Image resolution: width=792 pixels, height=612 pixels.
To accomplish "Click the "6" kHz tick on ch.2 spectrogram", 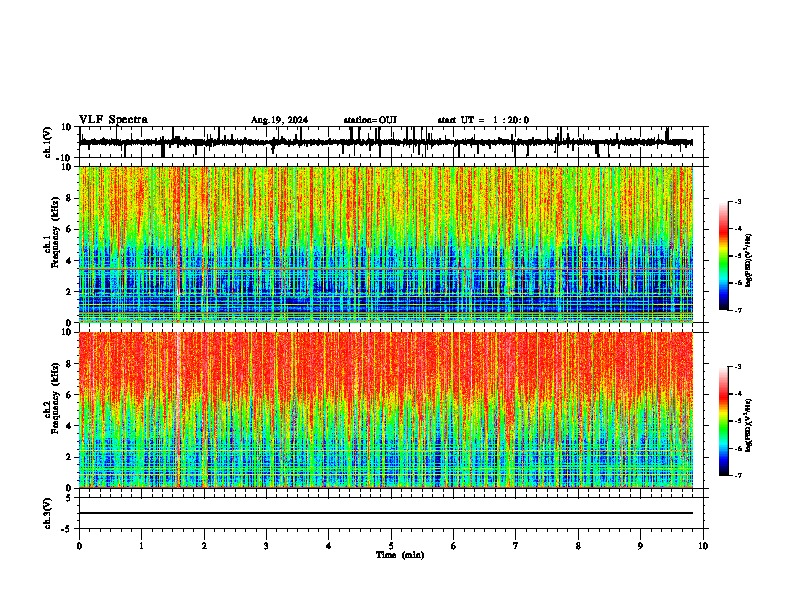I will click(x=70, y=395).
